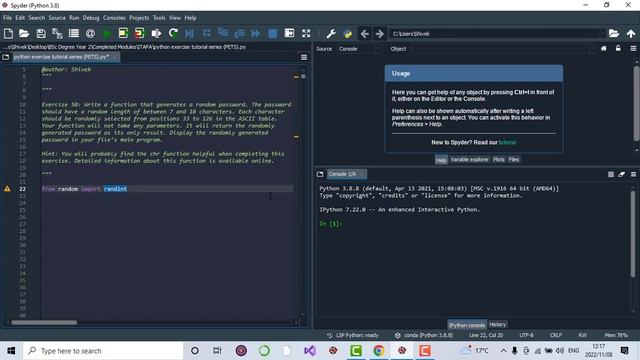Image resolution: width=640 pixels, height=360 pixels.
Task: Switch to the Variable explorer tab
Action: (469, 160)
